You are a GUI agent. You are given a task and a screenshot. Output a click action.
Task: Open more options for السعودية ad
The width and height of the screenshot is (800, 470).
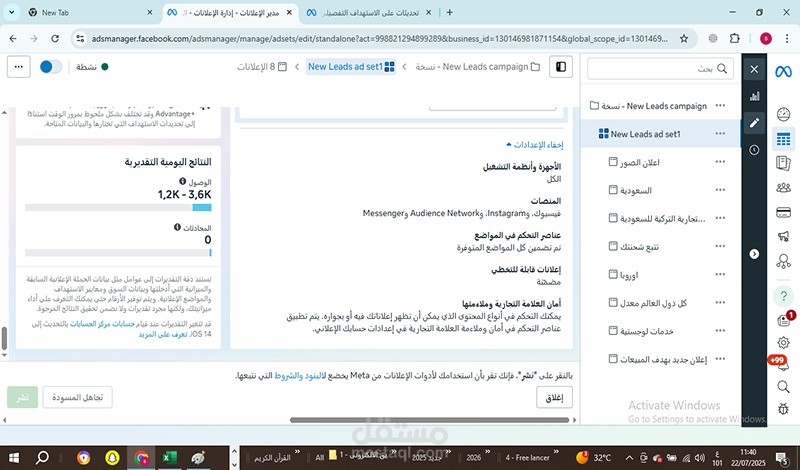tap(720, 190)
